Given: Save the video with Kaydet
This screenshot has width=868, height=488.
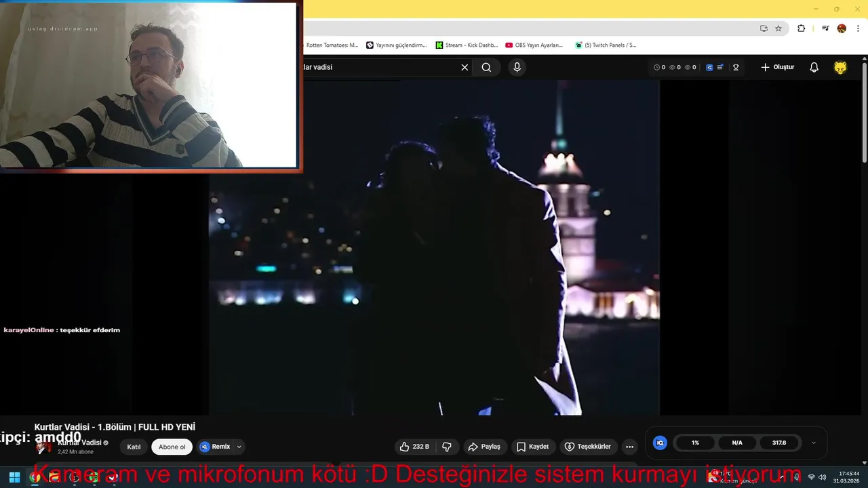Looking at the screenshot, I should point(533,447).
